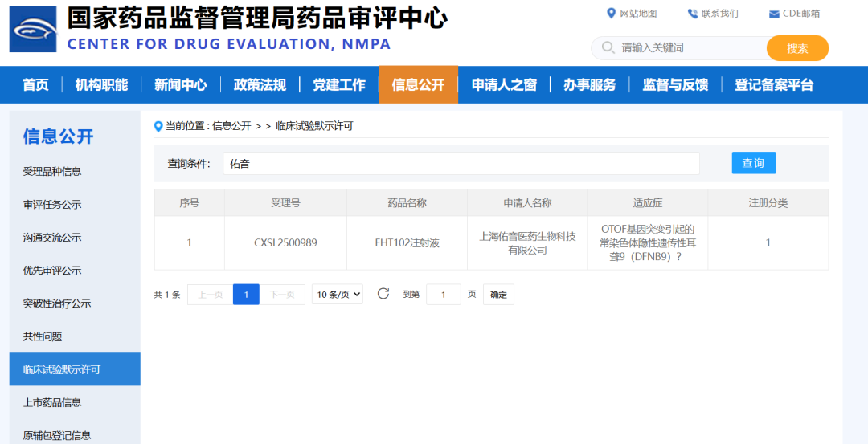This screenshot has width=868, height=444.
Task: Click the CDE mailbox envelope icon
Action: 774,14
